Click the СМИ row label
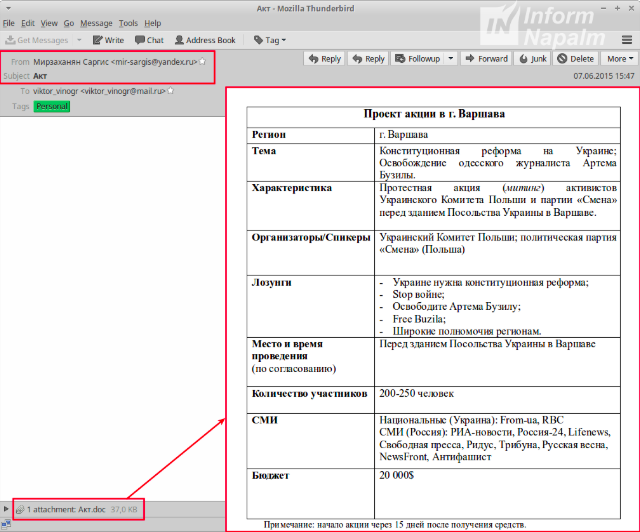This screenshot has height=532, width=640. (x=264, y=420)
